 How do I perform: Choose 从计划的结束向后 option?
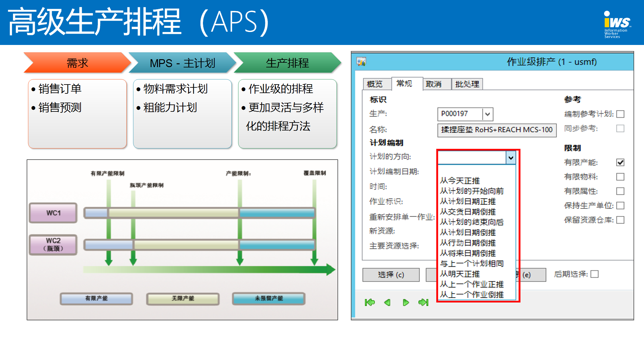472,222
